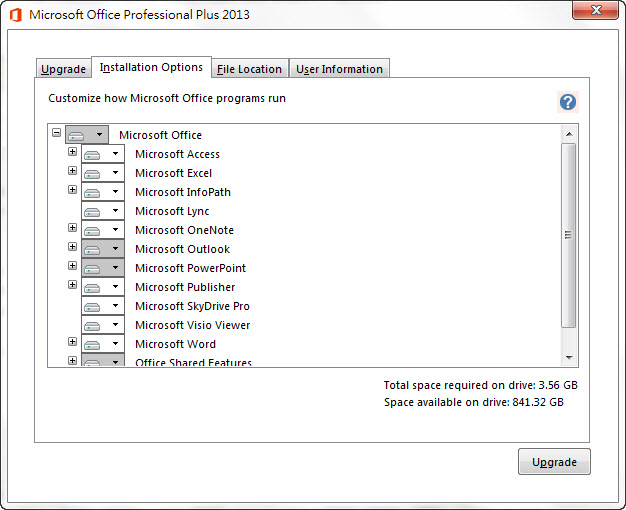Select the Microsoft InfoPath label
626x510 pixels.
183,192
